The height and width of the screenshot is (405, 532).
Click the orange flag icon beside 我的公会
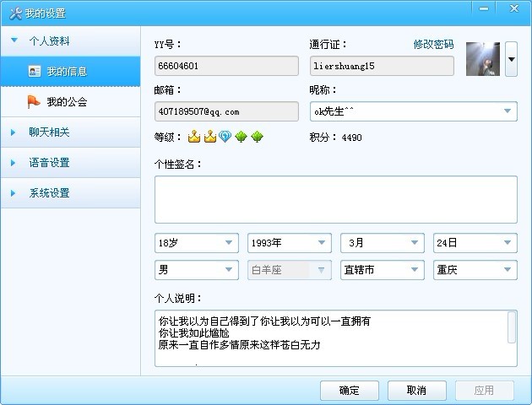pyautogui.click(x=34, y=102)
